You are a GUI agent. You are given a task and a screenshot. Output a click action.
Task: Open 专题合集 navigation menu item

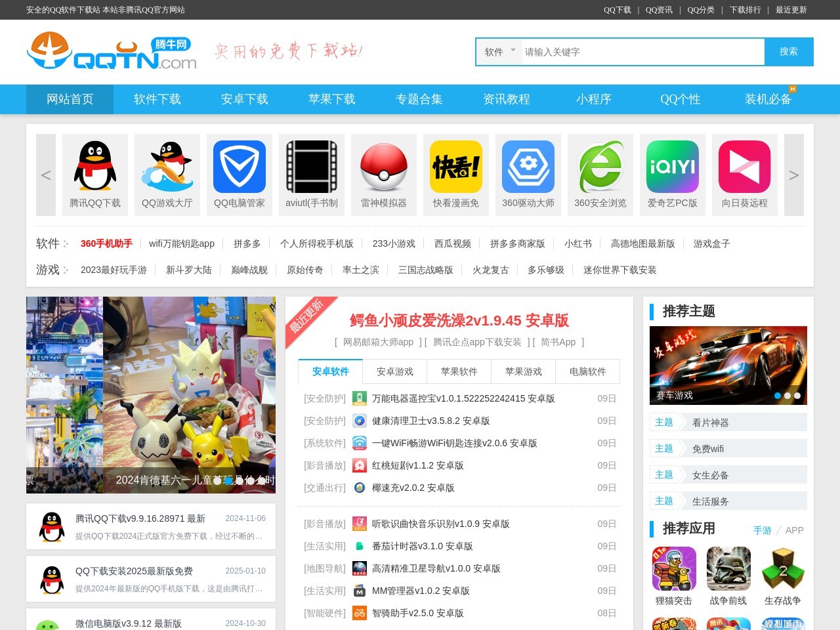coord(419,99)
